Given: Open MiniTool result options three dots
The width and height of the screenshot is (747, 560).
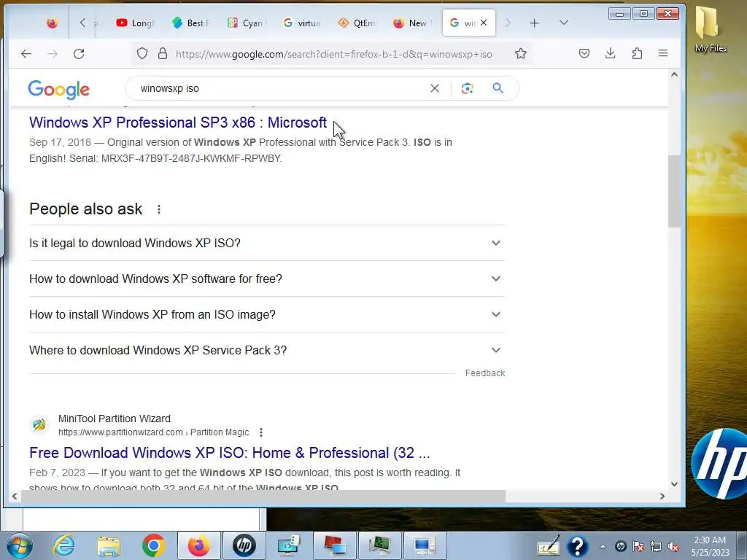Looking at the screenshot, I should 260,432.
